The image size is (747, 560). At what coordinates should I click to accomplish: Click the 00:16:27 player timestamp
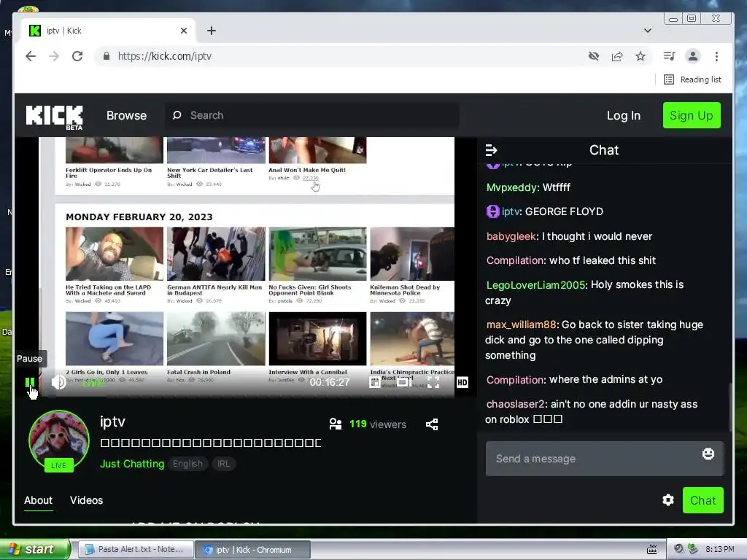coord(330,382)
